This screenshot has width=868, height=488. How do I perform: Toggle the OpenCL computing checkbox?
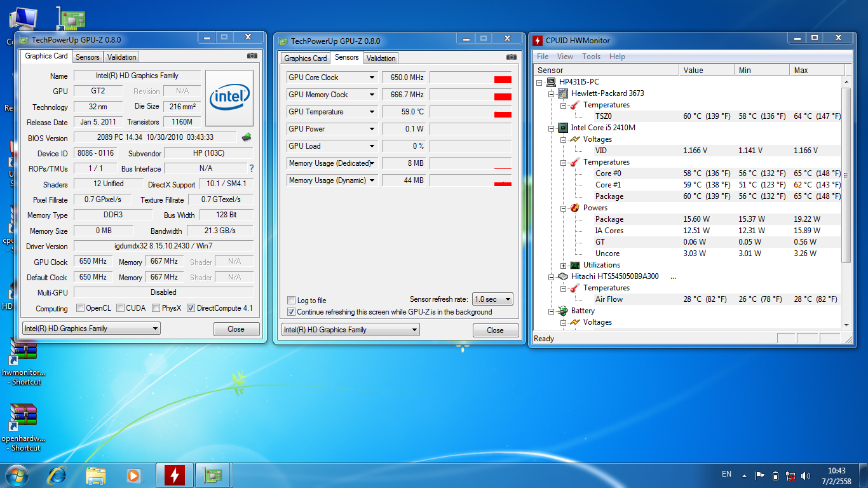point(81,308)
